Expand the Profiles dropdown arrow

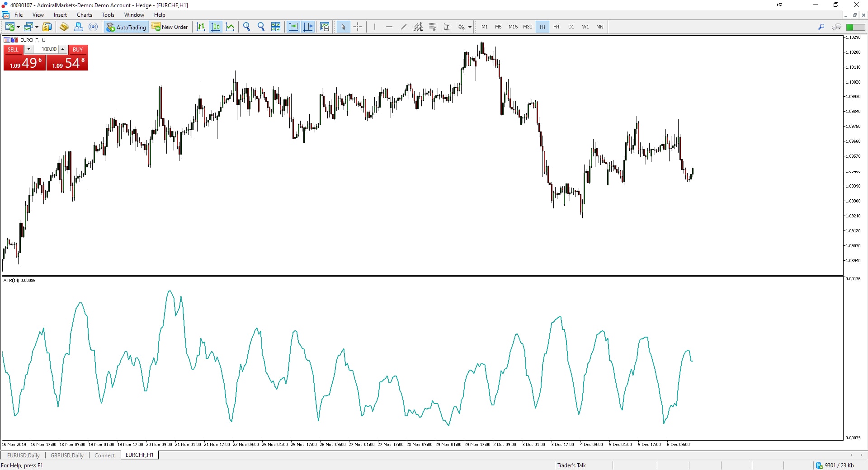tap(37, 27)
